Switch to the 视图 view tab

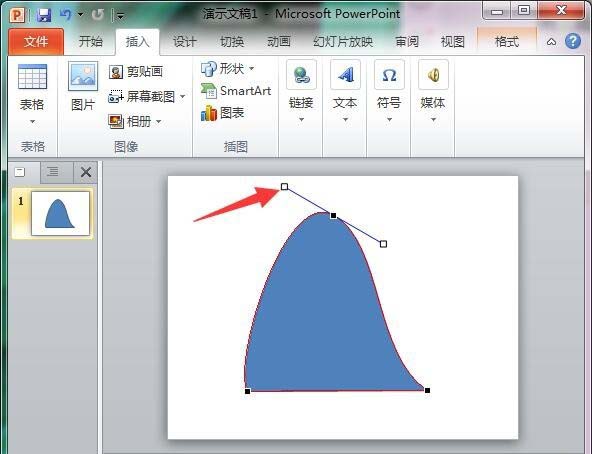452,42
